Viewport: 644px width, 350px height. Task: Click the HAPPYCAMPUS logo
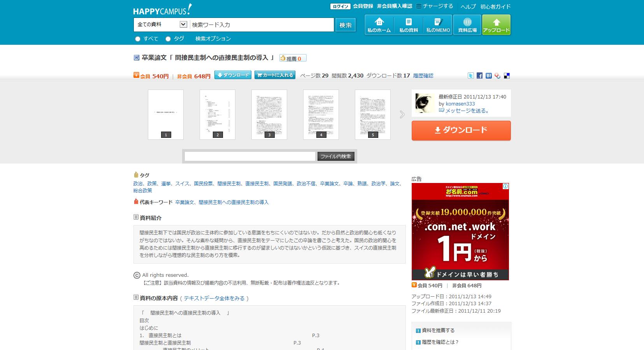[x=162, y=9]
